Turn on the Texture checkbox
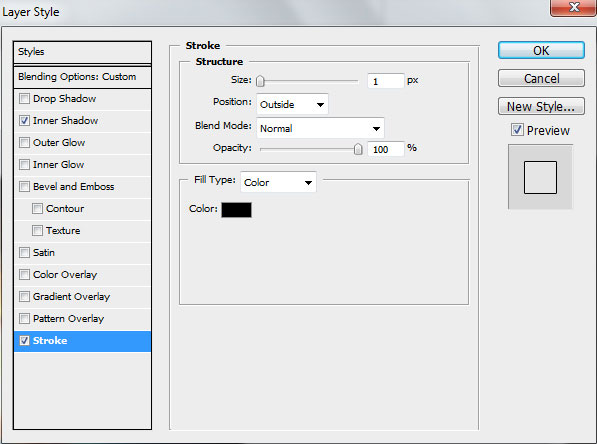 pos(37,230)
